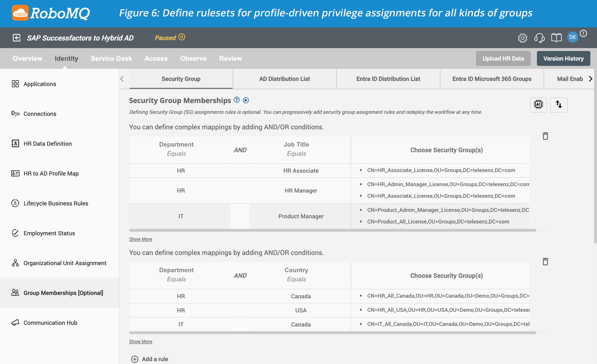The height and width of the screenshot is (364, 597).
Task: Switch to the AD Distribution List tab
Action: click(285, 79)
